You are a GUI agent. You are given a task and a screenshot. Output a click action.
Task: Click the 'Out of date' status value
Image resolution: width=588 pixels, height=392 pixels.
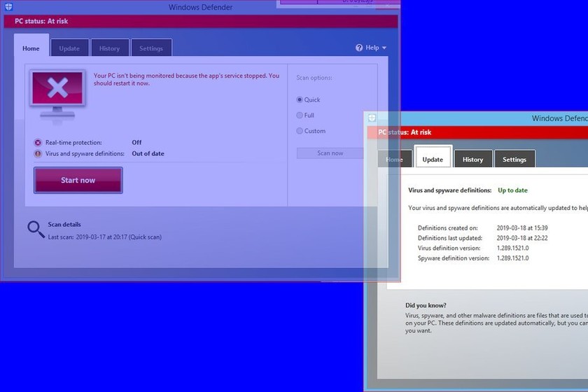[148, 153]
